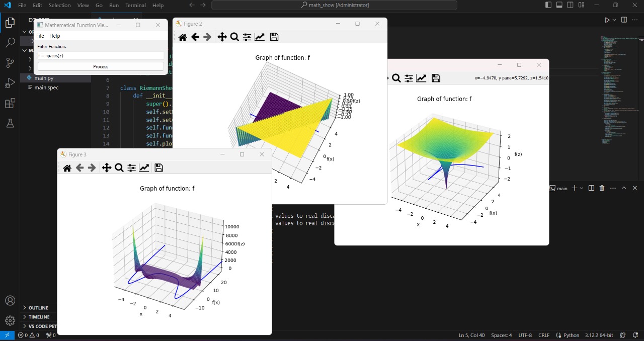
Task: Toggle Secondary Side Bar layout button
Action: coord(570,5)
